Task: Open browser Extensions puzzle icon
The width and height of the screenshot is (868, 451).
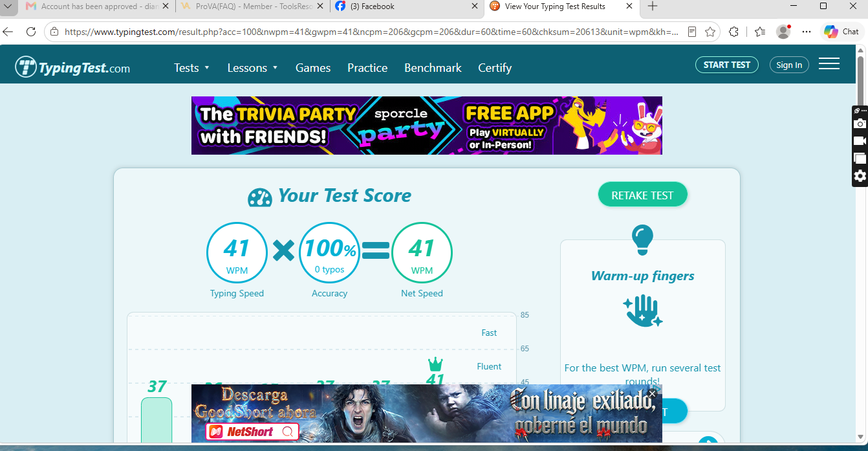Action: [x=733, y=31]
